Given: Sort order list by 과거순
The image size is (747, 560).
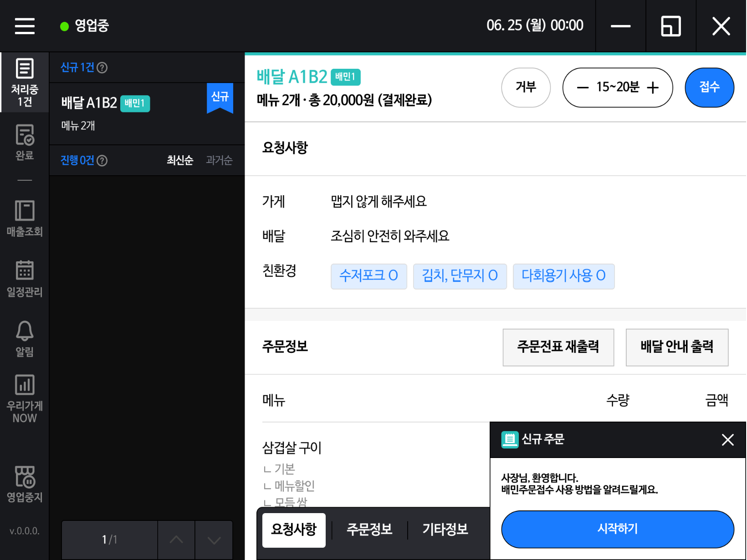Looking at the screenshot, I should (x=219, y=160).
